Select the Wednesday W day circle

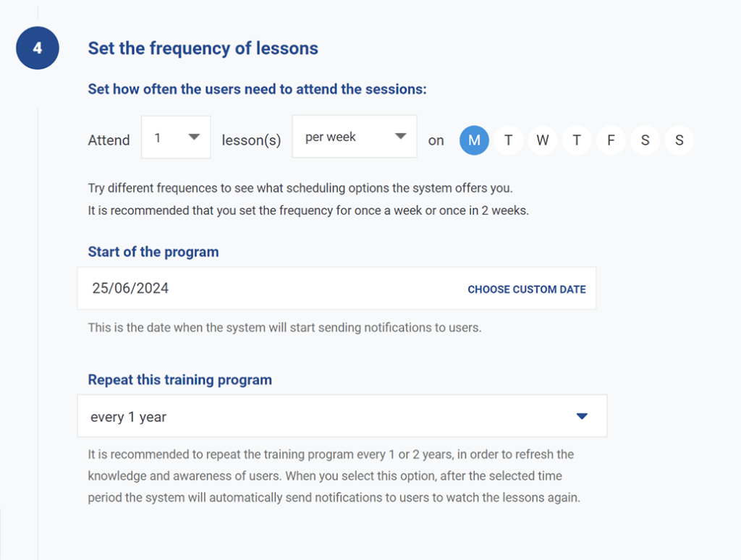tap(543, 140)
